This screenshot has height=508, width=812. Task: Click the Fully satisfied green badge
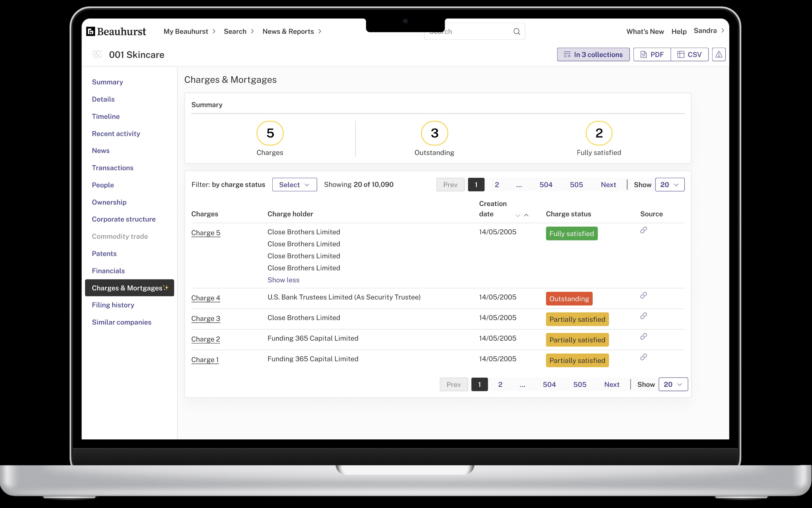point(572,233)
